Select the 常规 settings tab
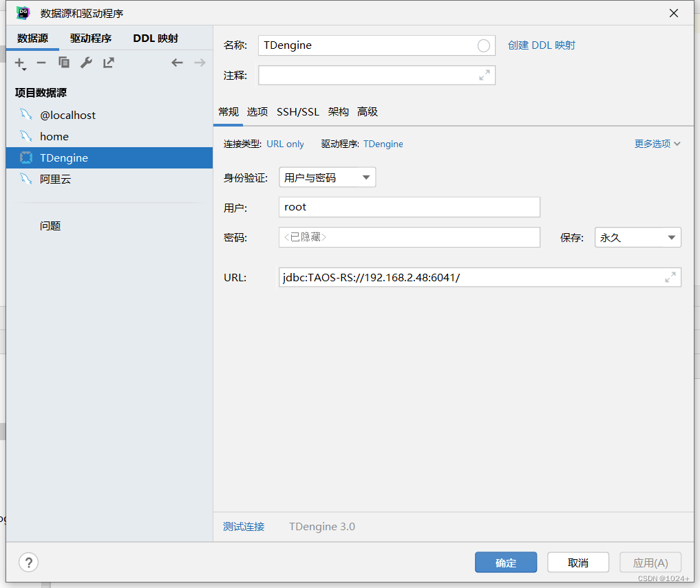The image size is (700, 588). (x=229, y=111)
